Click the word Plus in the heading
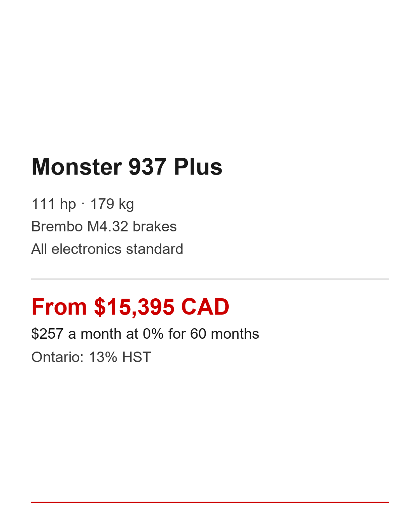Screen dimensions: 420x525 [198, 167]
